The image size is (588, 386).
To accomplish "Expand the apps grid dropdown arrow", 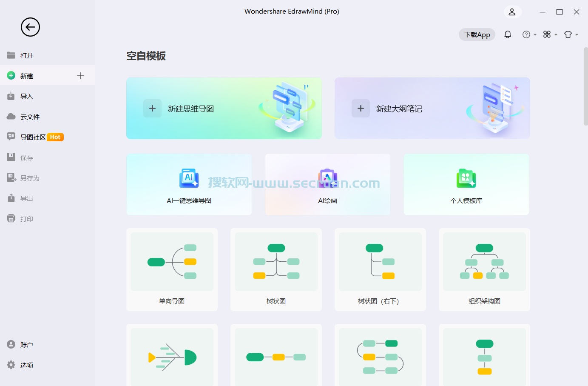I will coord(556,35).
